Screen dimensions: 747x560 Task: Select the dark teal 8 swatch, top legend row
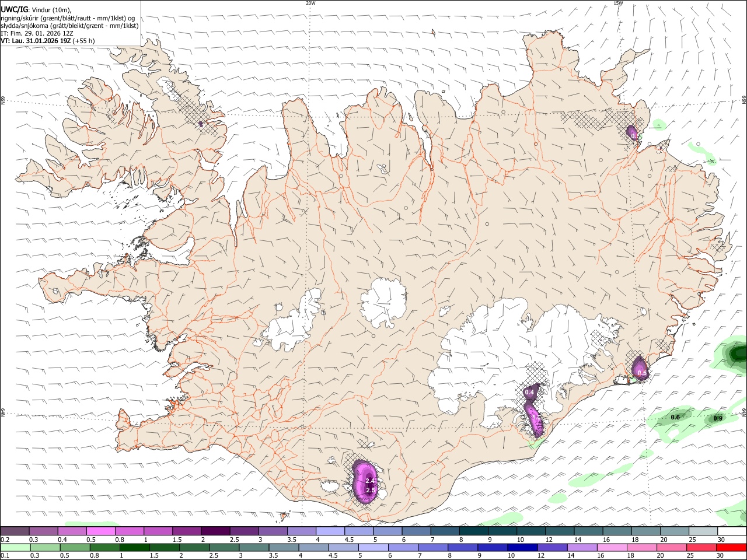pyautogui.click(x=474, y=531)
